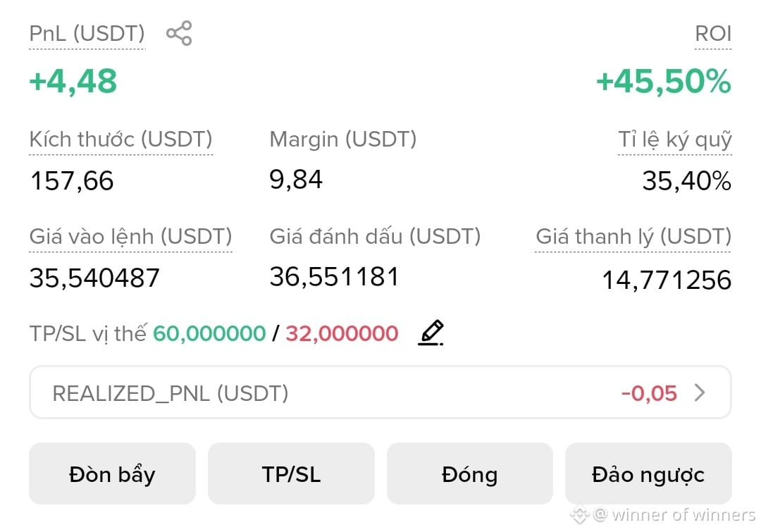
Task: Share the PnL result via share icon
Action: click(179, 33)
